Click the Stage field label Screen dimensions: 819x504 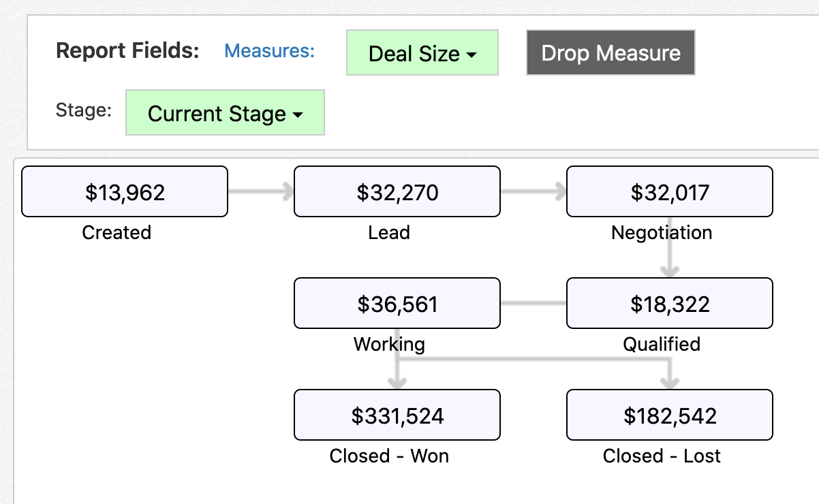click(82, 110)
